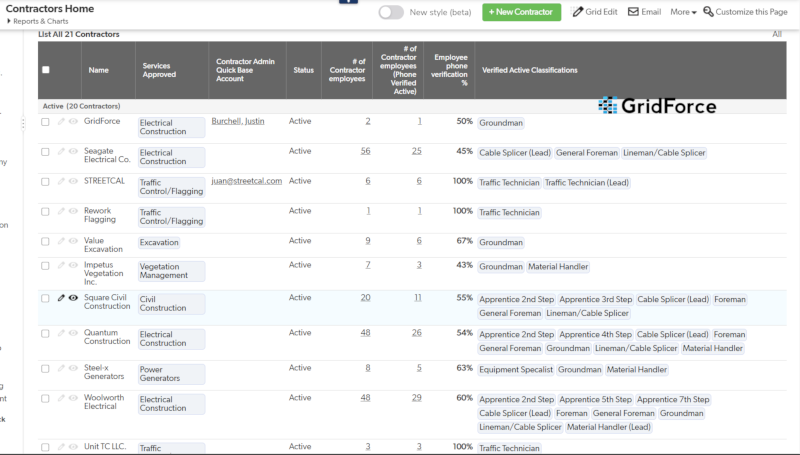
Task: Click pencil edit icon for STREETCAL row
Action: click(x=61, y=181)
